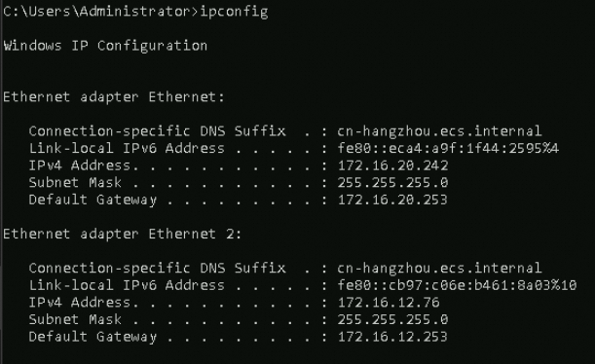Click the Ethernet 2 Subnet Mask label

click(x=75, y=319)
